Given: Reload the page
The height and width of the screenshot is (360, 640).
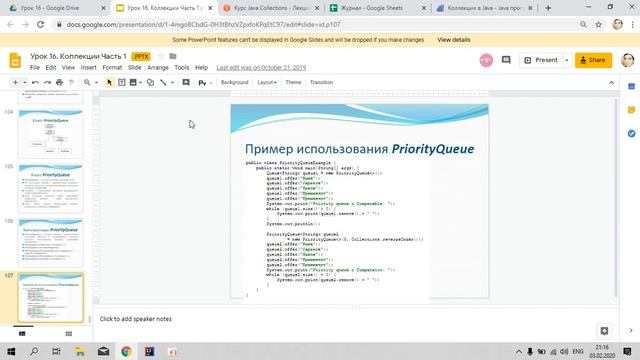Looking at the screenshot, I should [x=40, y=24].
